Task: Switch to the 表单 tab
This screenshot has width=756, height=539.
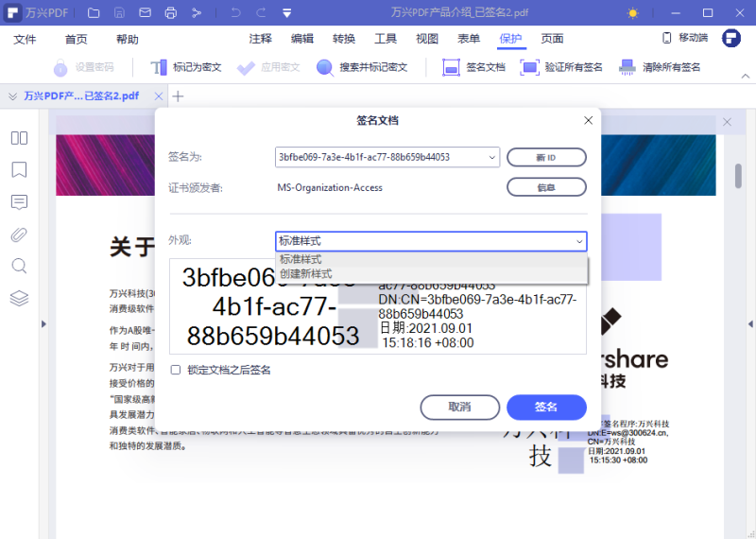Action: tap(469, 39)
